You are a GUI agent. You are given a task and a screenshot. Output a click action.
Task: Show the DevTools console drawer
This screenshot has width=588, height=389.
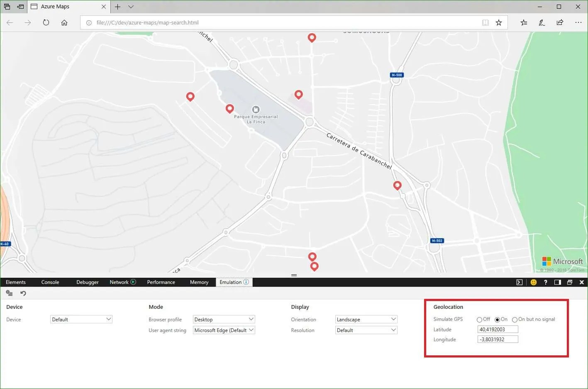(520, 282)
